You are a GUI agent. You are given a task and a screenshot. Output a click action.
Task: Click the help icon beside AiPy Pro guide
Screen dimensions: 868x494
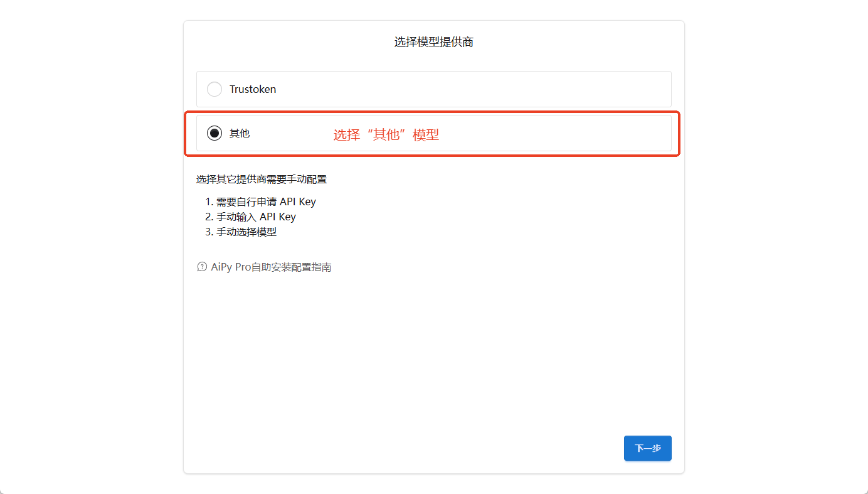point(202,267)
